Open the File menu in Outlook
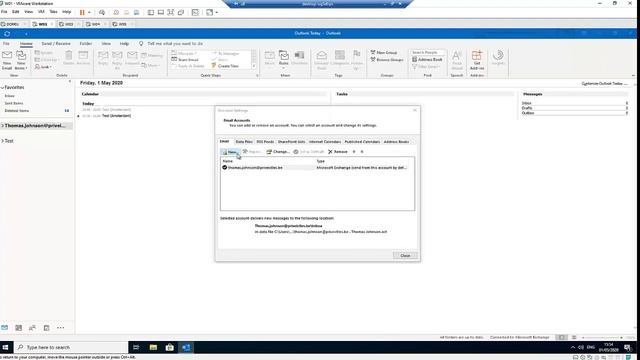This screenshot has height=360, width=640. tap(6, 44)
